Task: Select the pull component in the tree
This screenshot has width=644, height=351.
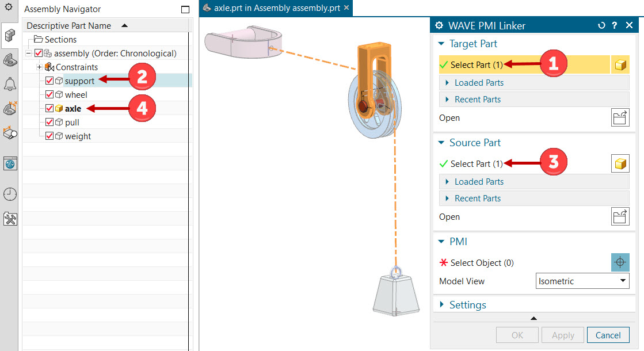Action: (72, 123)
